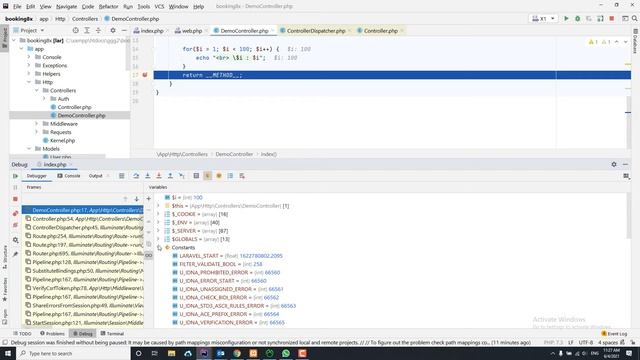Viewport: 640px width, 360px height.
Task: Open the Output tab in Debug panel
Action: (96, 176)
